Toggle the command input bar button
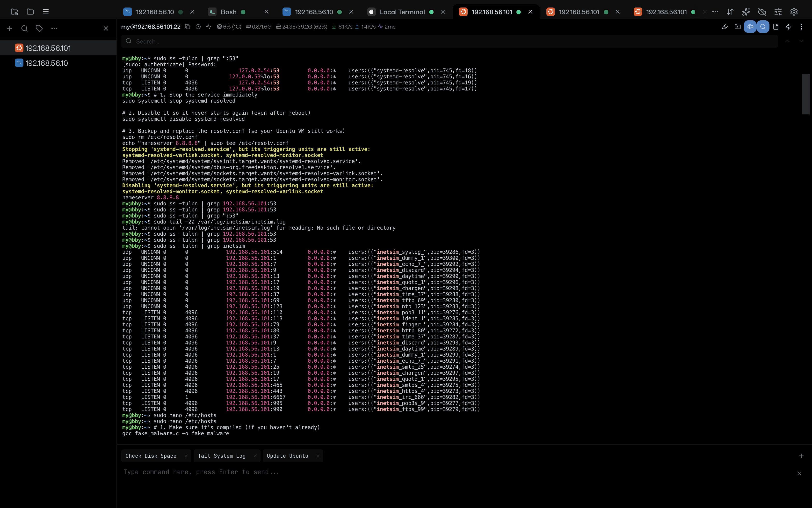The height and width of the screenshot is (508, 812). (x=750, y=27)
